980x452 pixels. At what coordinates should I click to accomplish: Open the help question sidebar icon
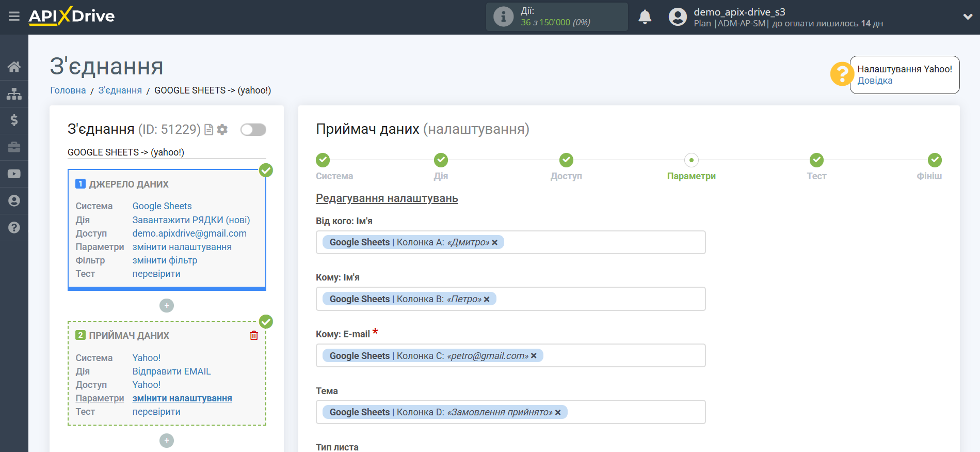tap(14, 228)
